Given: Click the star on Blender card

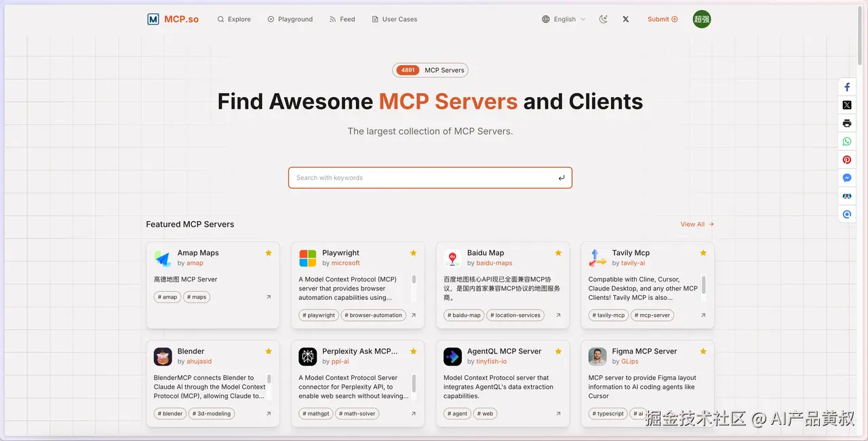Looking at the screenshot, I should pyautogui.click(x=269, y=351).
